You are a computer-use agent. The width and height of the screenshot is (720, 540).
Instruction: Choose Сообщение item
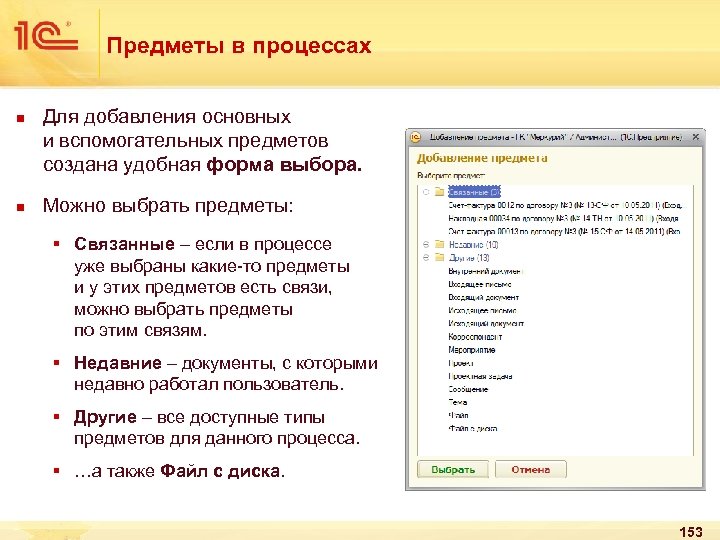468,389
